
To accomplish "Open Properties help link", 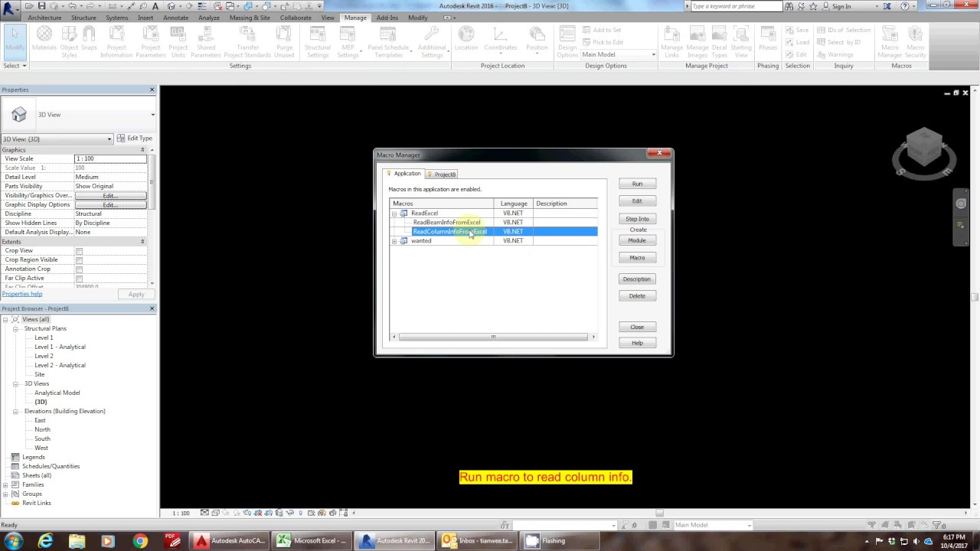I will tap(22, 294).
